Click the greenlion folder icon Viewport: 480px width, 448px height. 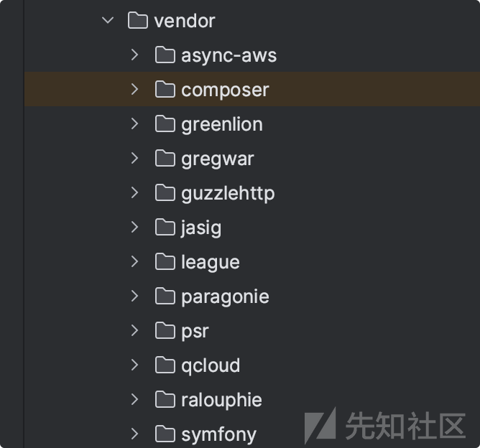point(165,124)
